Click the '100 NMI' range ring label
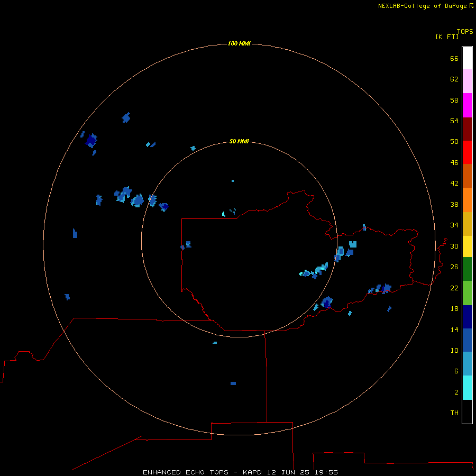Screen dimensions: 476x476 (x=239, y=43)
